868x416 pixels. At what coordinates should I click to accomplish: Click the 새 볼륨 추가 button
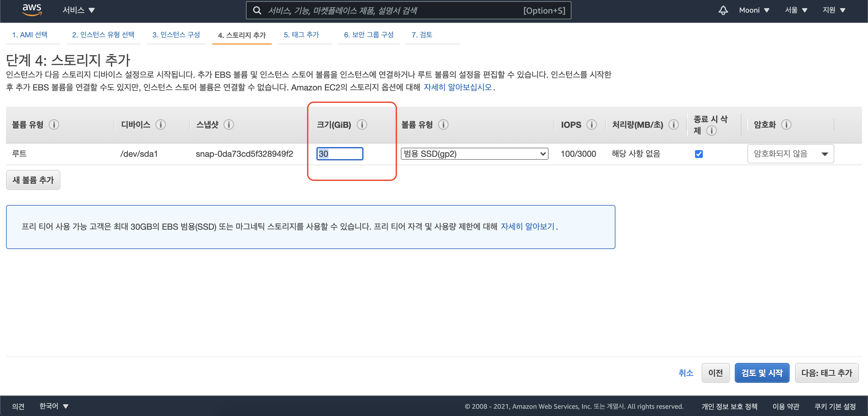point(33,180)
